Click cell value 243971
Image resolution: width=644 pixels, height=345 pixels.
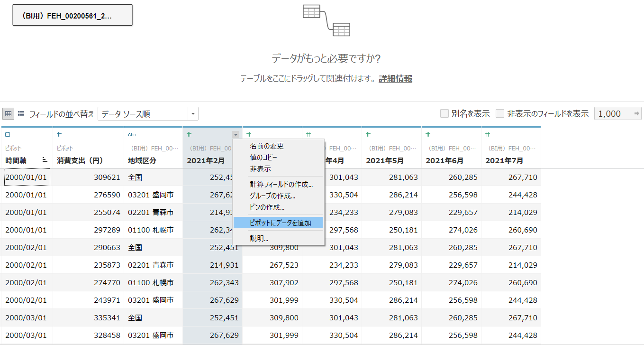(107, 300)
